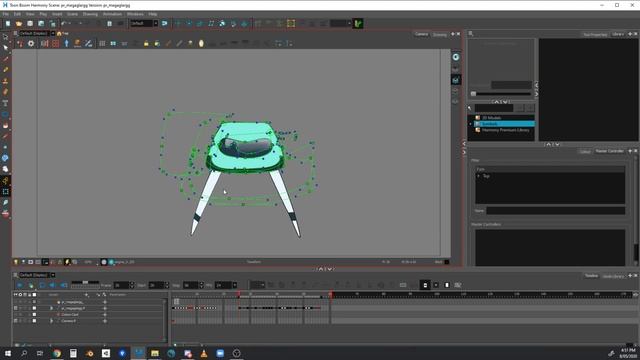This screenshot has width=640, height=360.
Task: Click the search magnifier icon in Library panel
Action: tap(470, 108)
